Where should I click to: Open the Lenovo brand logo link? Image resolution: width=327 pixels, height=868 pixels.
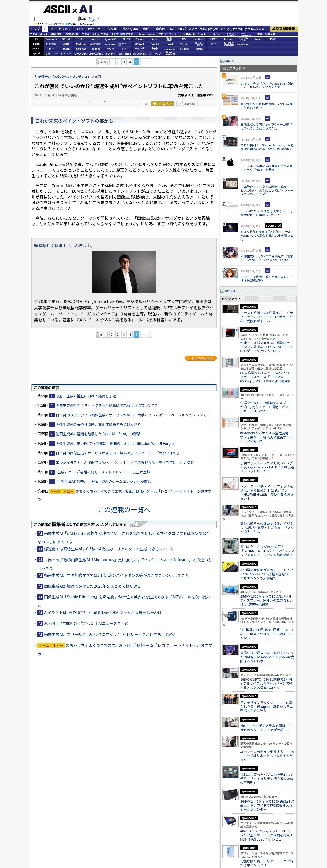coord(228,39)
